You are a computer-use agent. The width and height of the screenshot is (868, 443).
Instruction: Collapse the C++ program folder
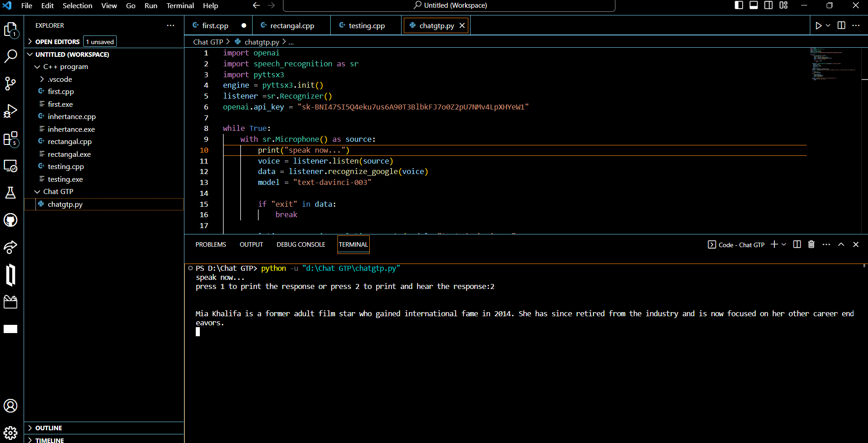pyautogui.click(x=37, y=66)
